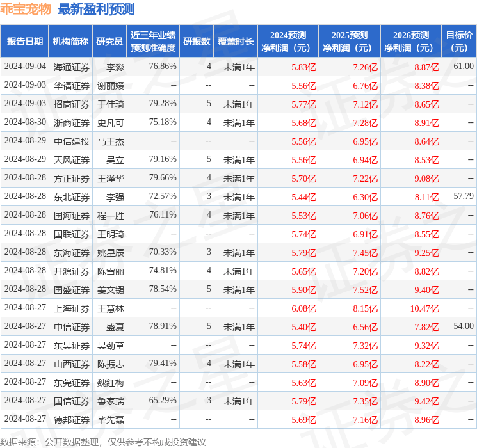Click the 近三年业绩预测准确度 column header
Screen dimensions: 477x448
click(x=153, y=42)
